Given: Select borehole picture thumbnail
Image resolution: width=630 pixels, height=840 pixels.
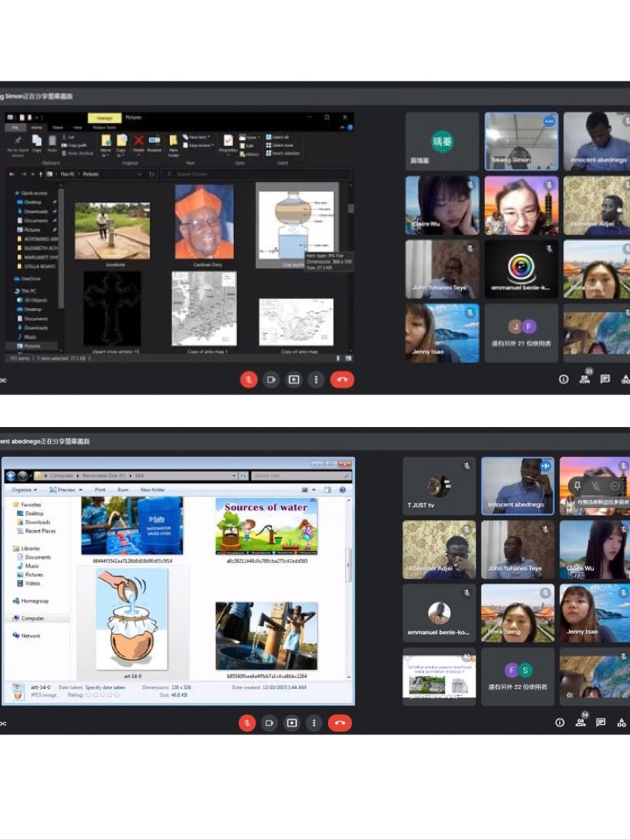Looking at the screenshot, I should pyautogui.click(x=112, y=231).
